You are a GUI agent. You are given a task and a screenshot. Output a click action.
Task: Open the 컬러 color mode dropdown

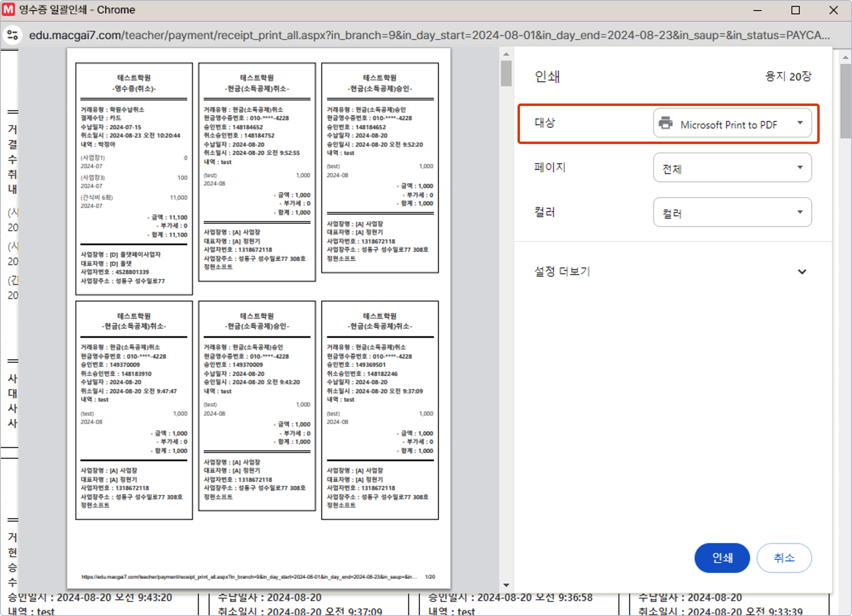[x=732, y=212]
